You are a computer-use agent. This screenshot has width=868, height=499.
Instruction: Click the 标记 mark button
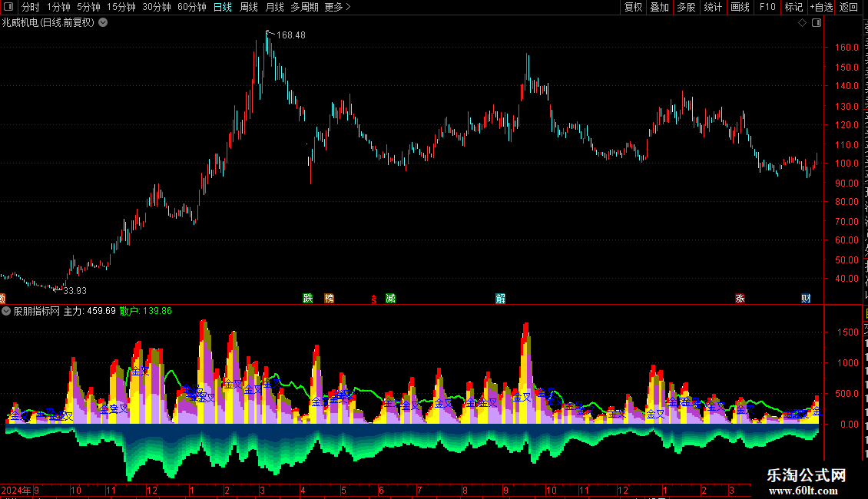point(793,7)
